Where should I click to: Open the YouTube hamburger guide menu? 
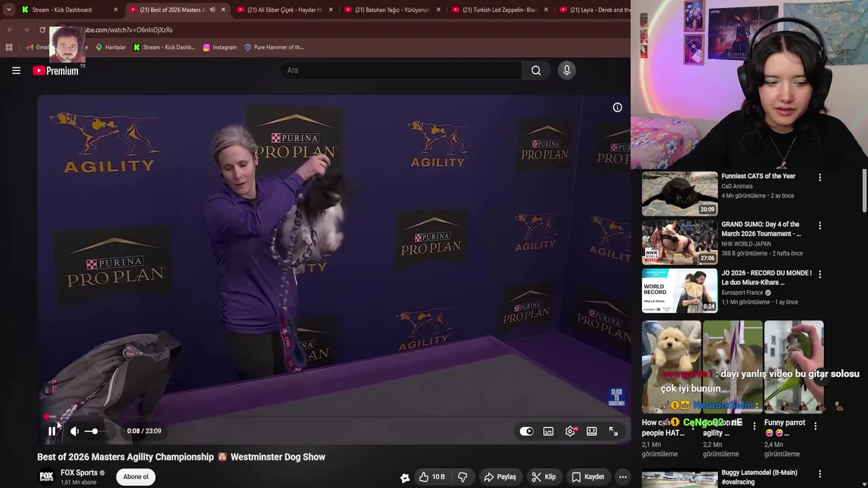click(x=16, y=70)
